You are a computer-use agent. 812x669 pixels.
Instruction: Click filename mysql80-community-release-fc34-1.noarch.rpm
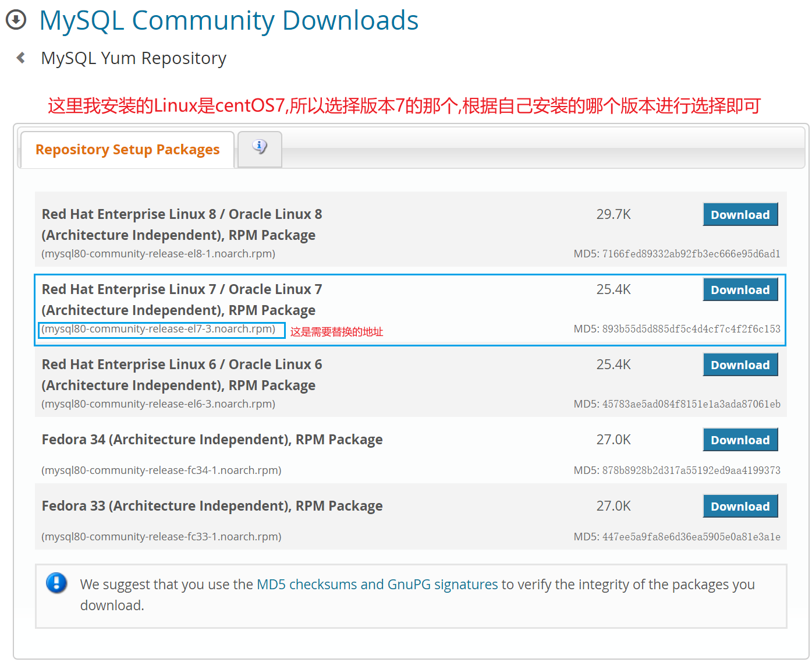pos(161,470)
